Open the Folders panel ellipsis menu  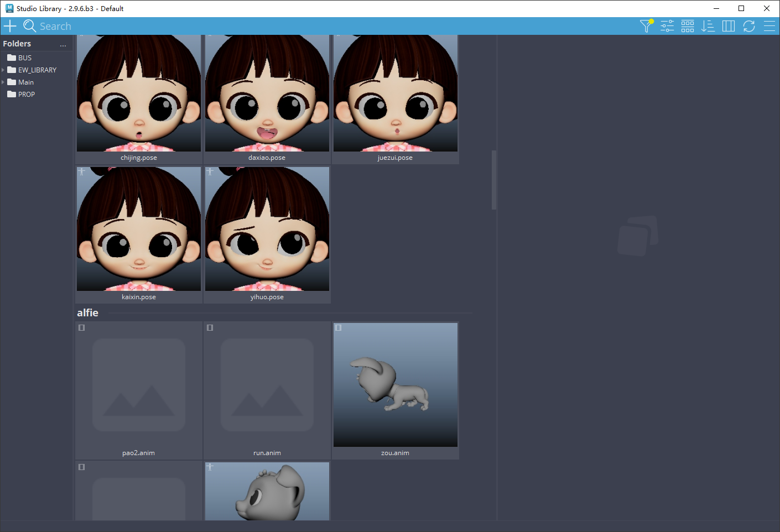(x=63, y=44)
